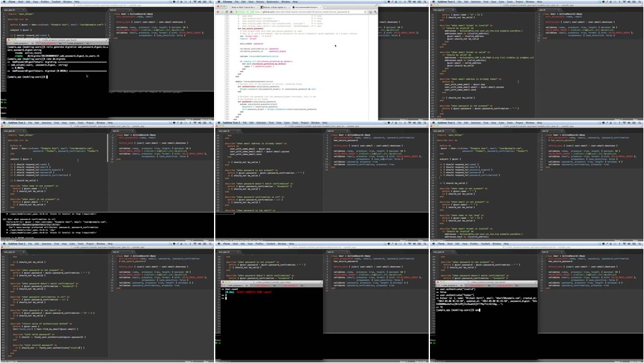
Task: Click Shell menu in the rake db:migrate thumbnail
Action: click(x=21, y=2)
